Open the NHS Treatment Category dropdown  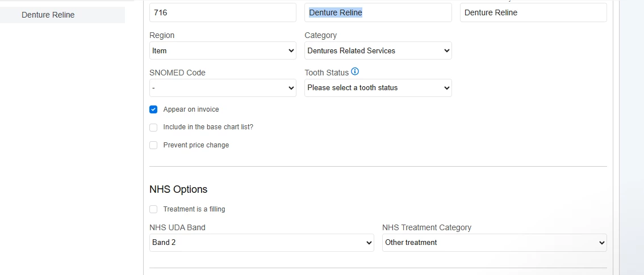point(494,243)
